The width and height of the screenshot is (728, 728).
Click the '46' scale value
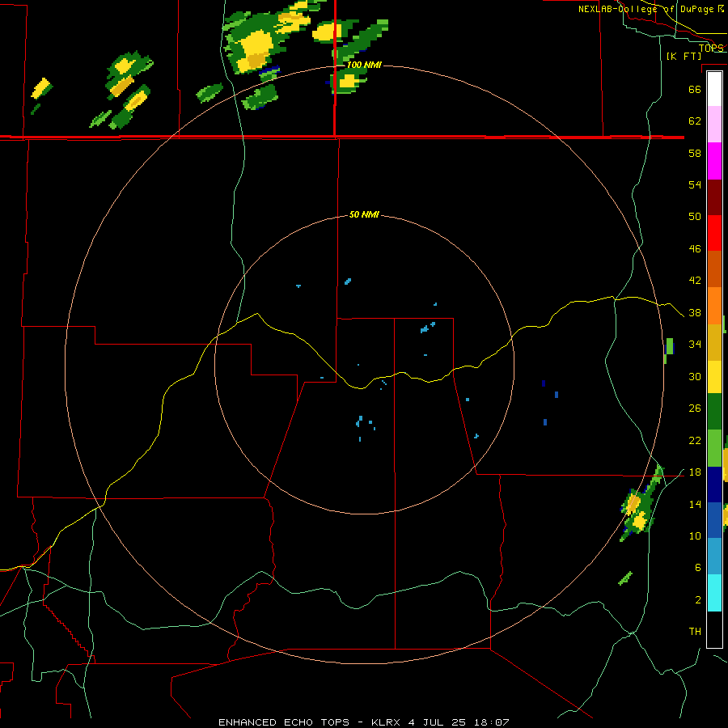[x=695, y=249]
